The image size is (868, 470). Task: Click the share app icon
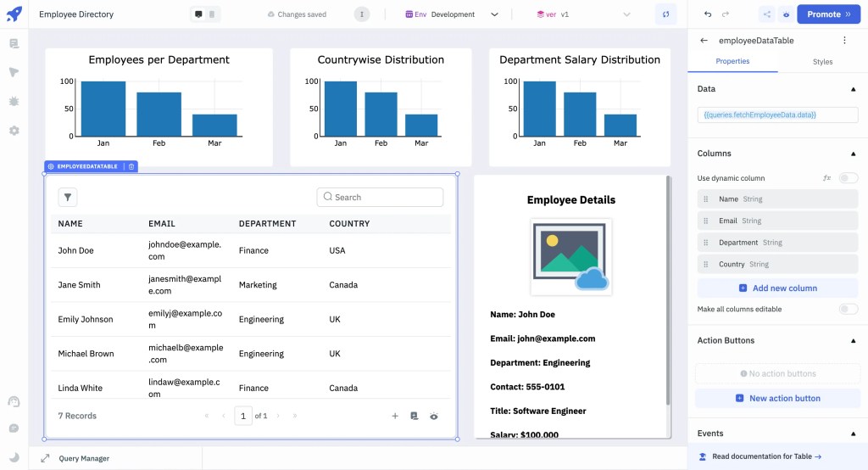[x=766, y=14]
